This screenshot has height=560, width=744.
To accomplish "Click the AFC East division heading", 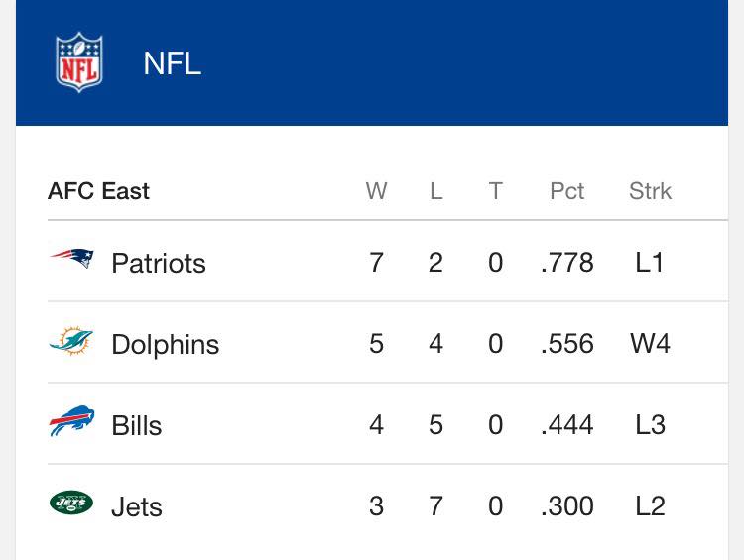I will [98, 191].
